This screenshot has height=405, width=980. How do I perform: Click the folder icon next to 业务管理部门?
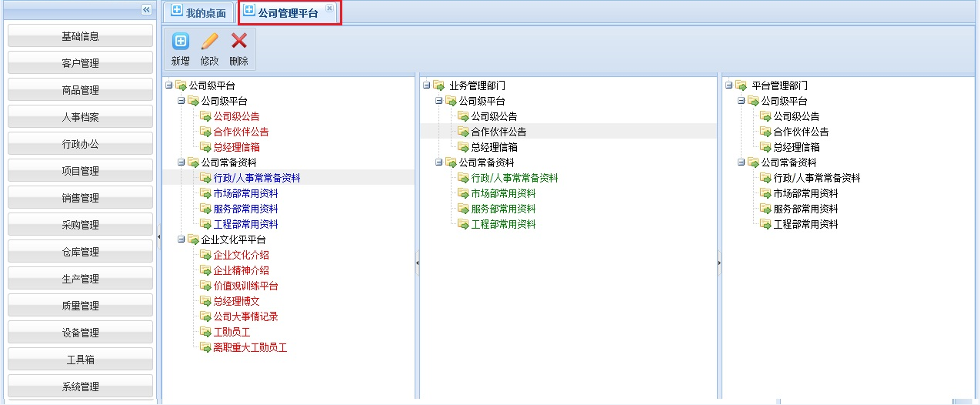click(438, 85)
